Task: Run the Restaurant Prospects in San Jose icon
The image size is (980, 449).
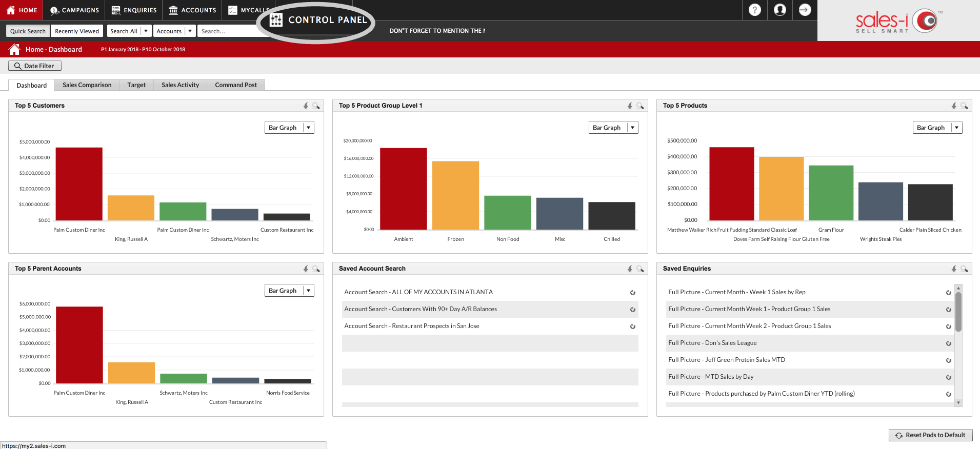Action: tap(633, 326)
